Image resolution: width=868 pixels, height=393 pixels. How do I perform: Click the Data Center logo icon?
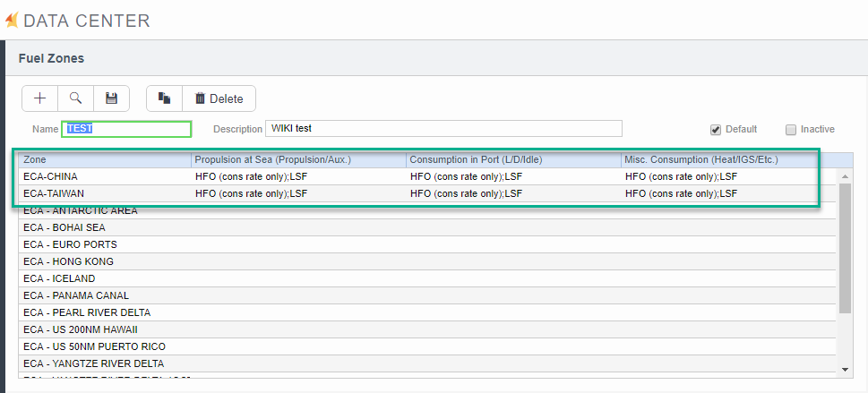pos(12,20)
